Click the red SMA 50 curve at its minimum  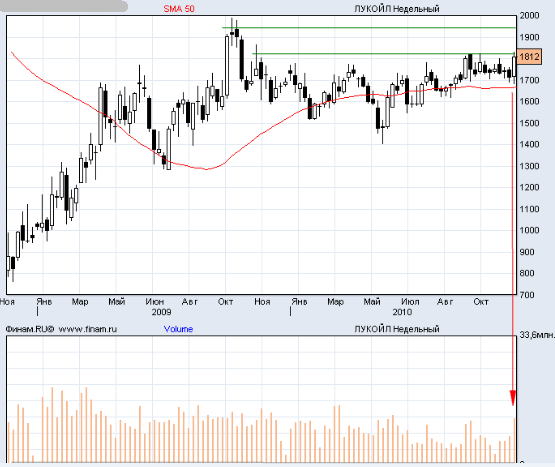tap(207, 169)
